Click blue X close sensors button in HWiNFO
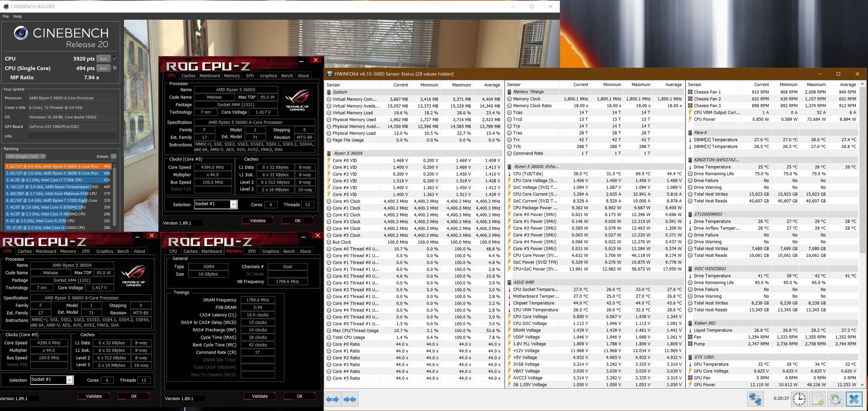 [x=854, y=399]
